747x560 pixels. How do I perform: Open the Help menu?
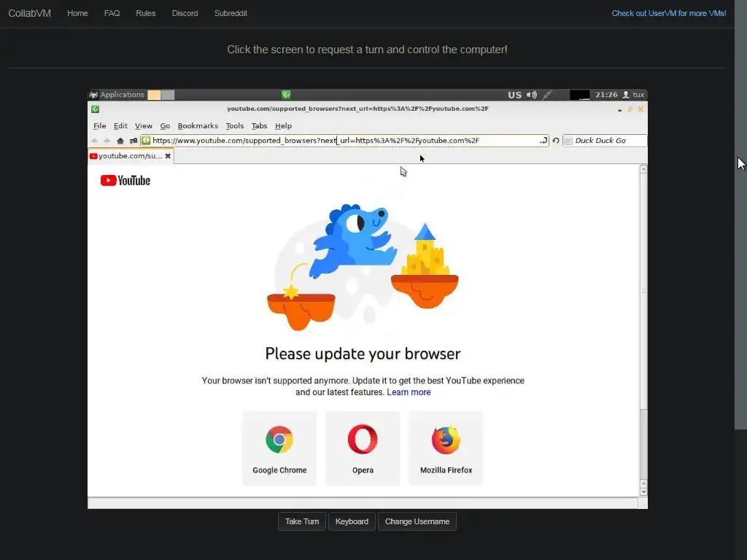283,125
